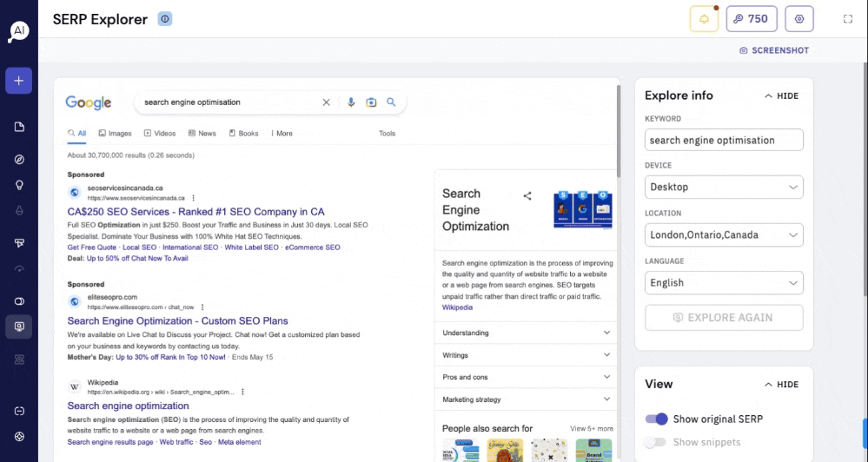Click the three dots beside eliteseopro.com
This screenshot has height=462, width=868.
pyautogui.click(x=202, y=307)
